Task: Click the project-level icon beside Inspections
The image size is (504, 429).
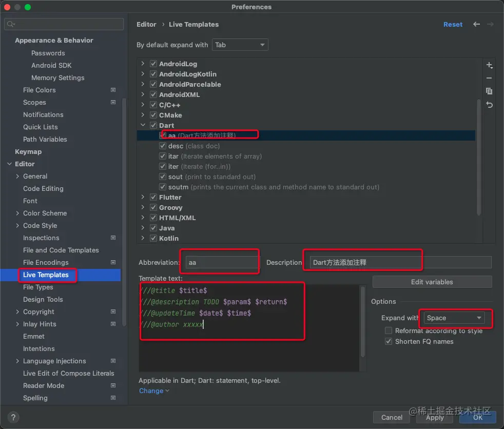Action: [113, 238]
